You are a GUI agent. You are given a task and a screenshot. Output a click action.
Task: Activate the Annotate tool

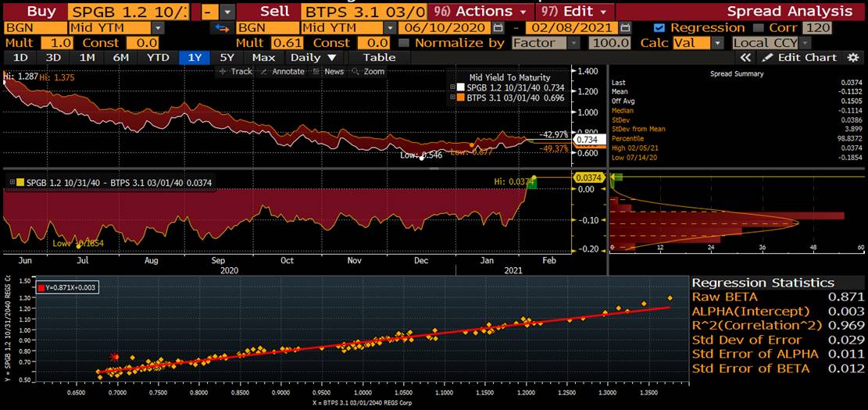[282, 71]
